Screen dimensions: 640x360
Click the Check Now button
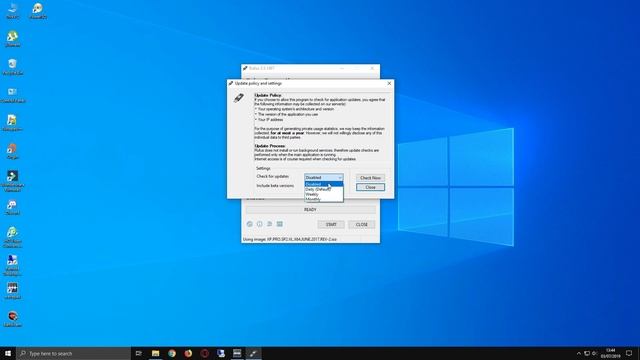coord(370,178)
